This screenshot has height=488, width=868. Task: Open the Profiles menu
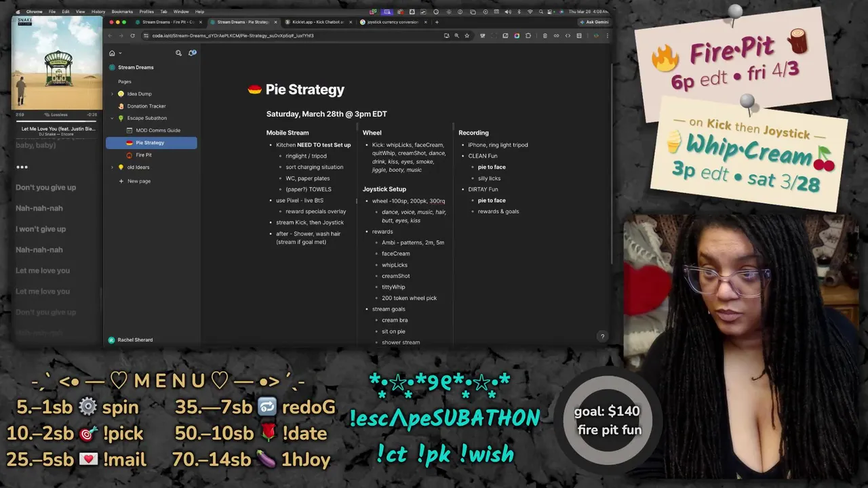point(146,12)
